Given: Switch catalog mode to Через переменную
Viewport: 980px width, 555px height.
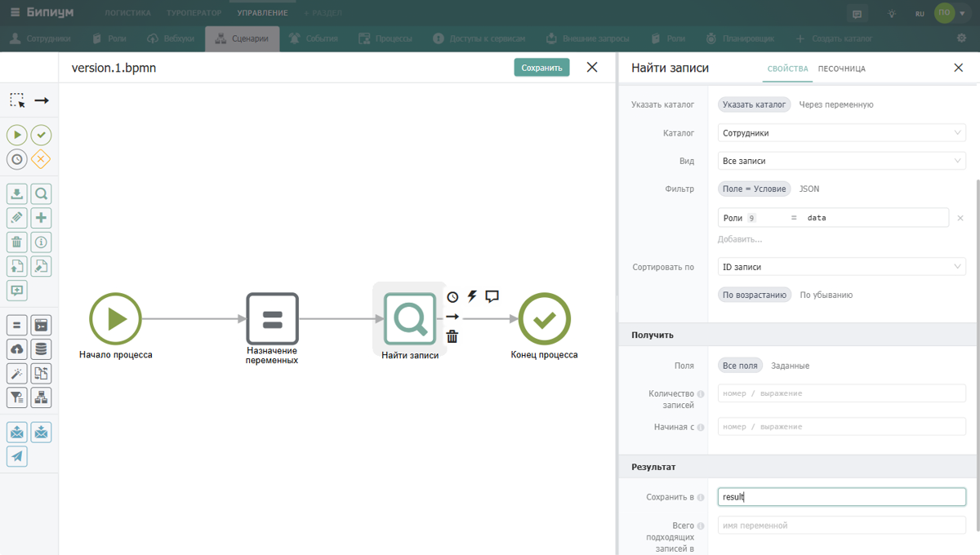Looking at the screenshot, I should [x=836, y=104].
